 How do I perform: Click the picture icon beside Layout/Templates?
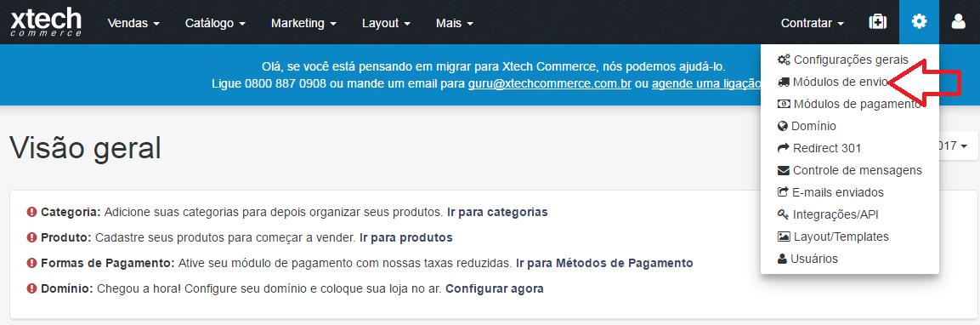tap(783, 237)
